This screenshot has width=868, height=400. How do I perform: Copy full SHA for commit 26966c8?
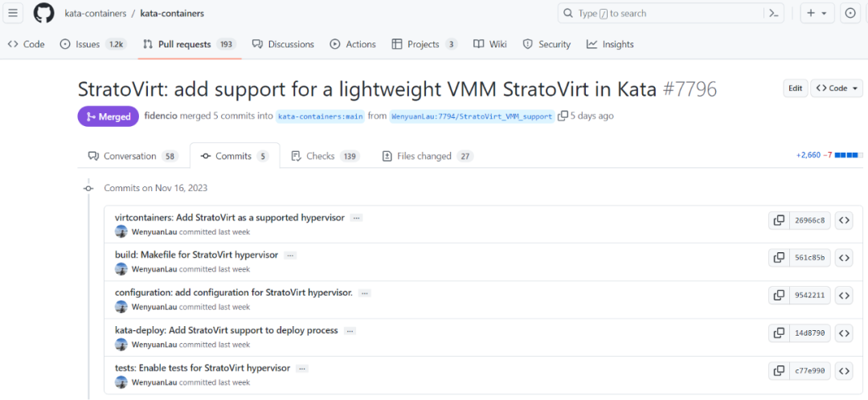tap(778, 220)
